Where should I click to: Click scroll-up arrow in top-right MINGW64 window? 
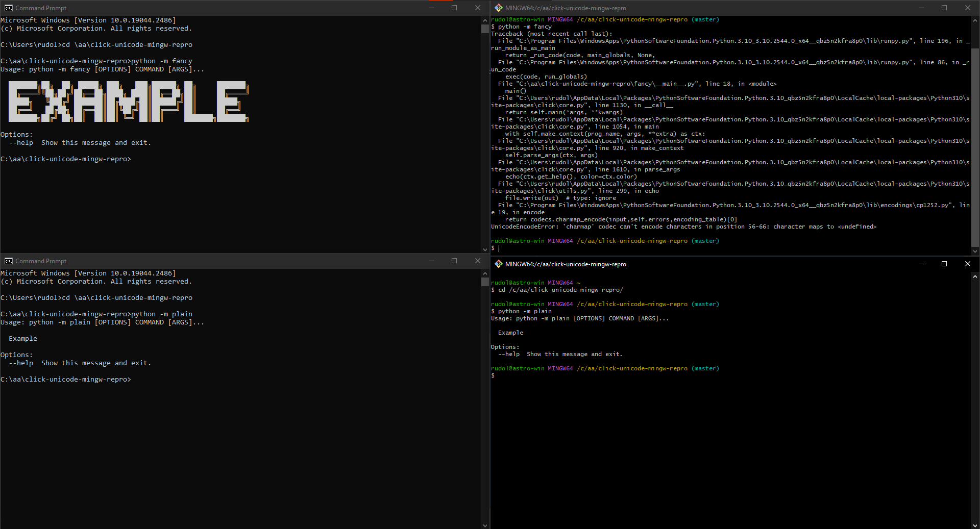coord(975,20)
